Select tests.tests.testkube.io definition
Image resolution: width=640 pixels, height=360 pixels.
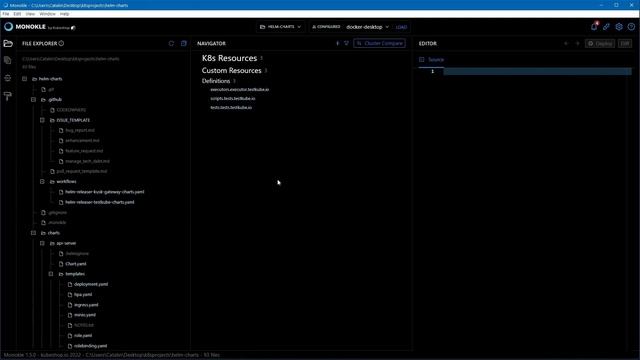coord(231,107)
